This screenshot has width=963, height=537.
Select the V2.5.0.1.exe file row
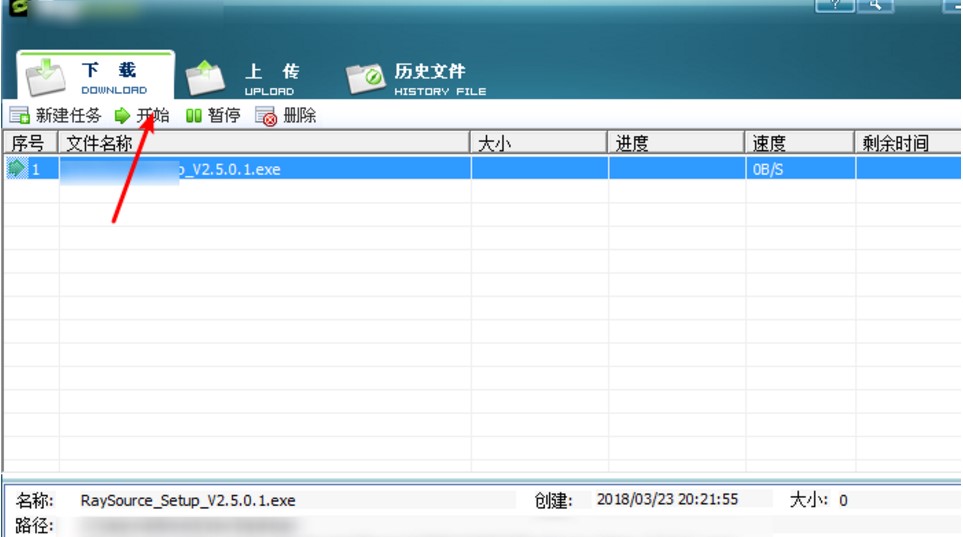[x=483, y=168]
